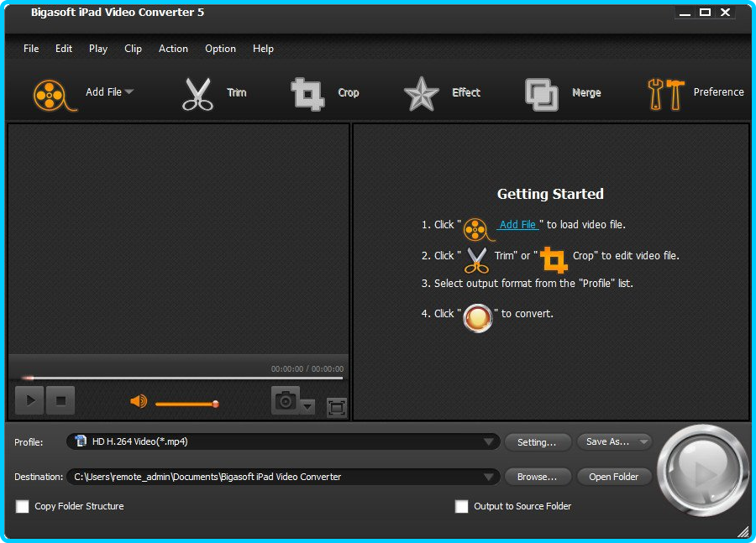Image resolution: width=756 pixels, height=543 pixels.
Task: Open the Effect star tool
Action: click(422, 94)
